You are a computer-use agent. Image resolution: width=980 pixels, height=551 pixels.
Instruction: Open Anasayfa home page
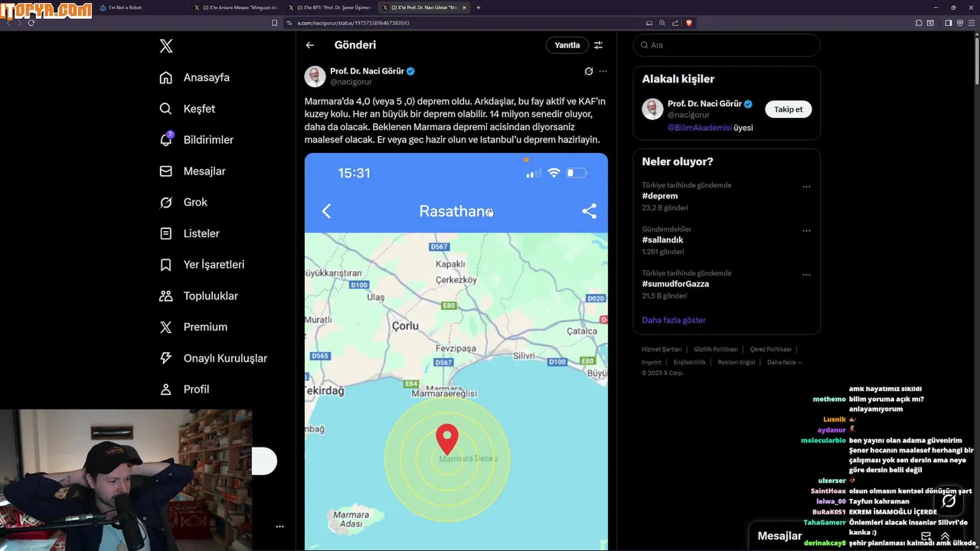click(194, 77)
